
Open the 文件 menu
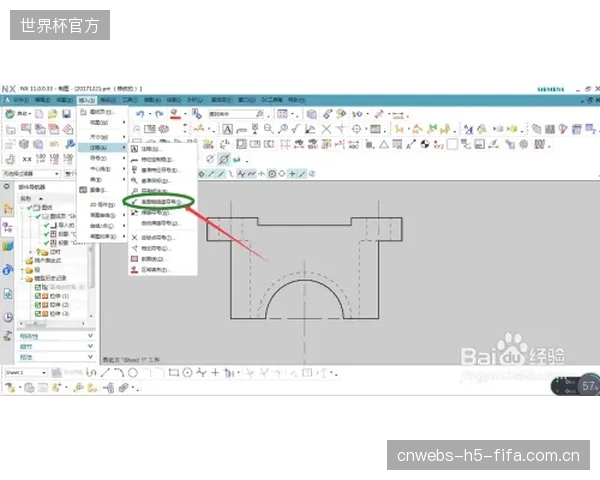pos(21,100)
